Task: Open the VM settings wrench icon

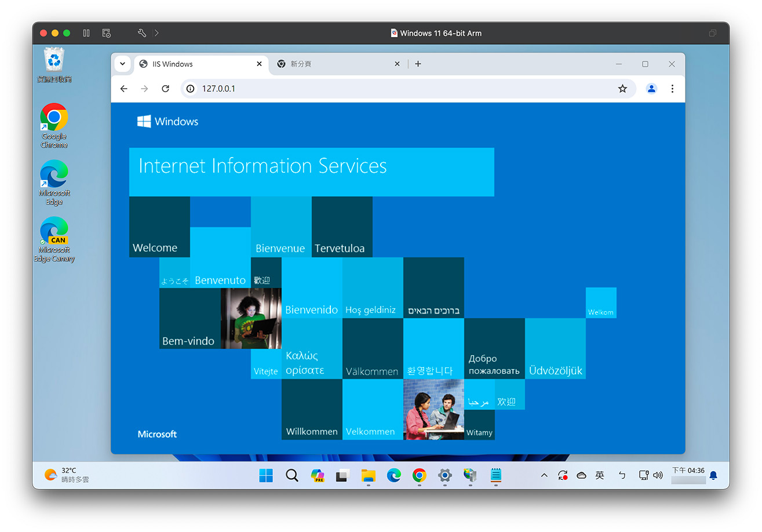Action: [x=142, y=33]
